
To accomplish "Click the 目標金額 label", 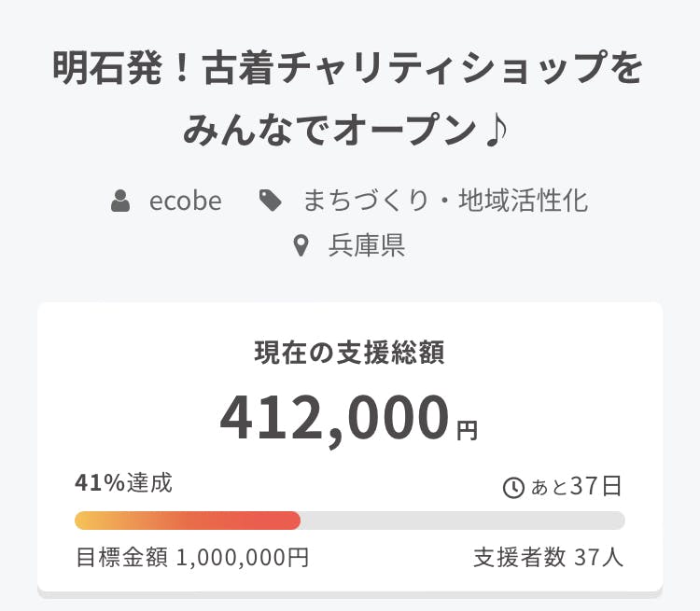I will [121, 558].
